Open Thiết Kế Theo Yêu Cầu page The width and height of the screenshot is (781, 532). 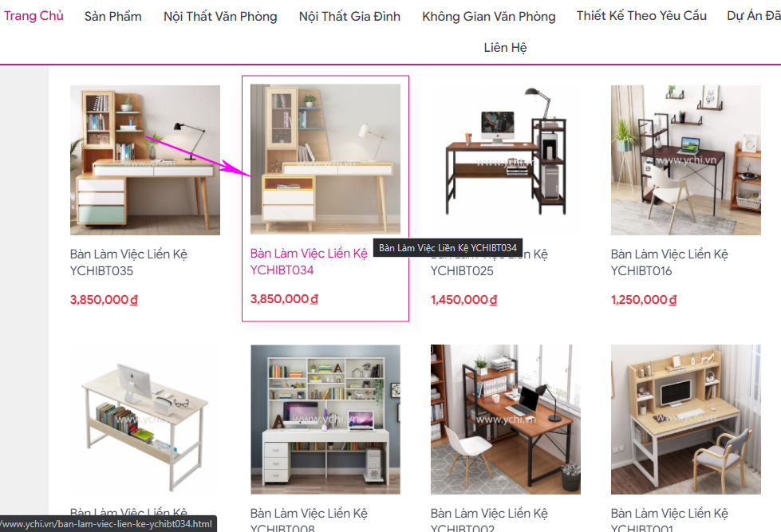pyautogui.click(x=641, y=16)
